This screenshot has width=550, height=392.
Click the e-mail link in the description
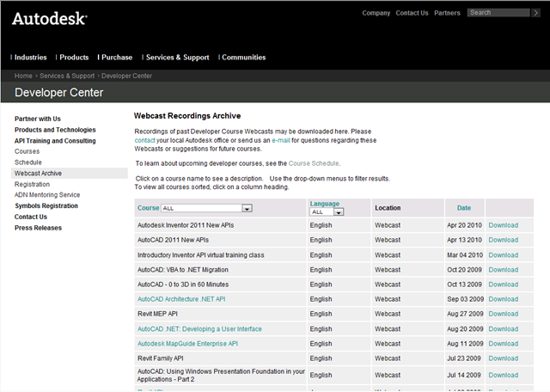click(x=283, y=140)
